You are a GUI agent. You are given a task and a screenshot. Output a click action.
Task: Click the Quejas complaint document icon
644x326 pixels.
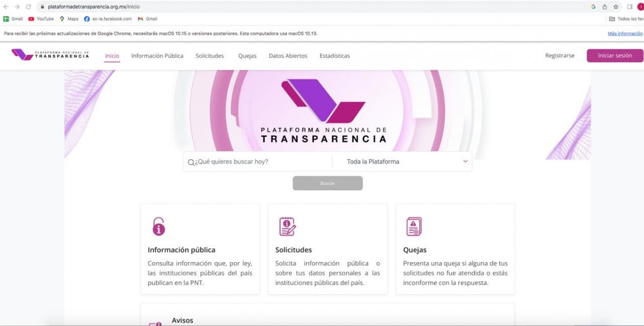[x=414, y=226]
